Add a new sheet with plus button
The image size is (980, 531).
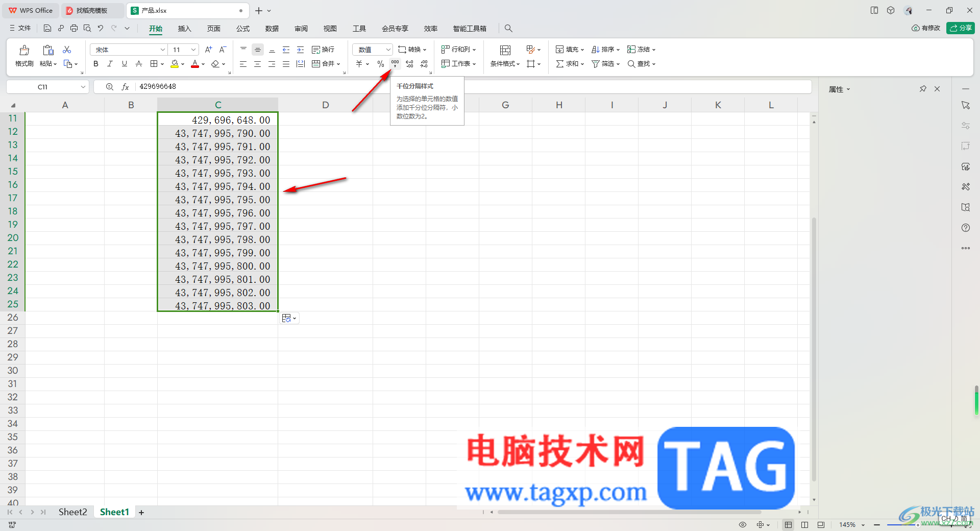click(141, 512)
